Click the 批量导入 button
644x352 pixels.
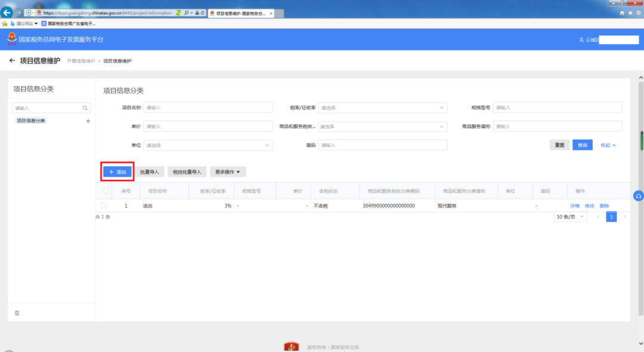coord(150,172)
